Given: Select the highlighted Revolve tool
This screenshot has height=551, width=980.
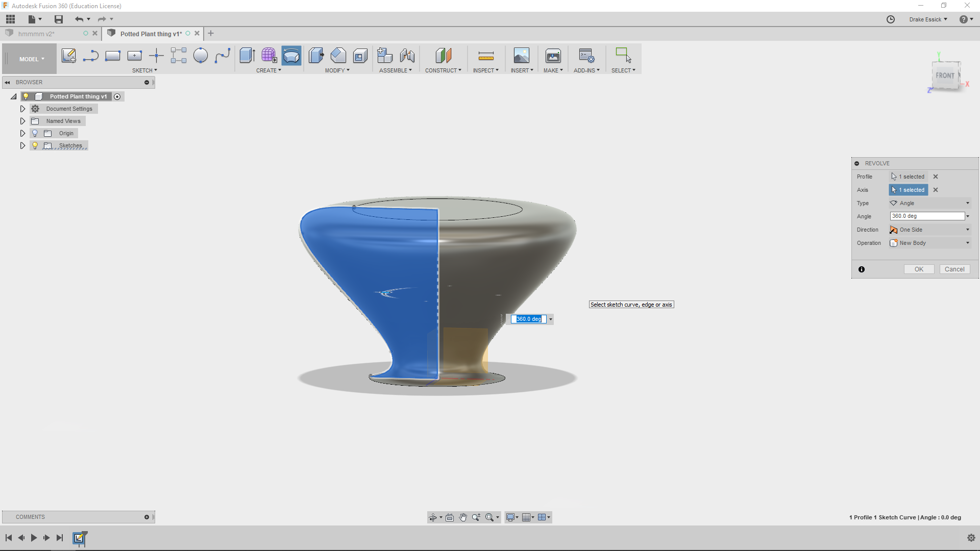Looking at the screenshot, I should 291,56.
